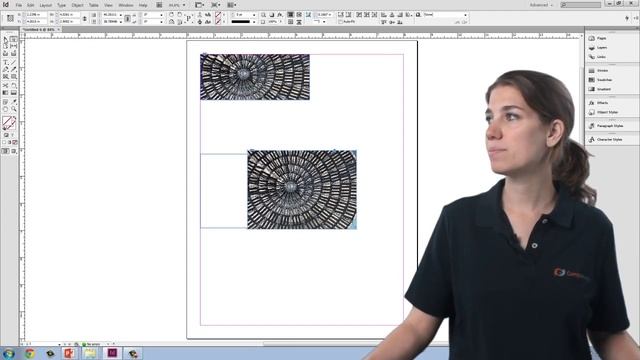Open the object style dropdown
The width and height of the screenshot is (640, 360).
tap(465, 15)
